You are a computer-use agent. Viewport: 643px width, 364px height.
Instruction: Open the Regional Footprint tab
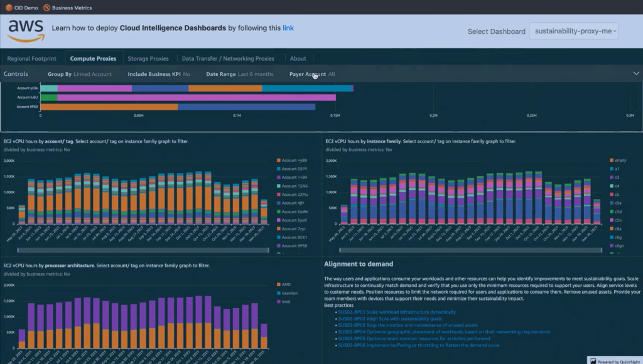tap(31, 58)
